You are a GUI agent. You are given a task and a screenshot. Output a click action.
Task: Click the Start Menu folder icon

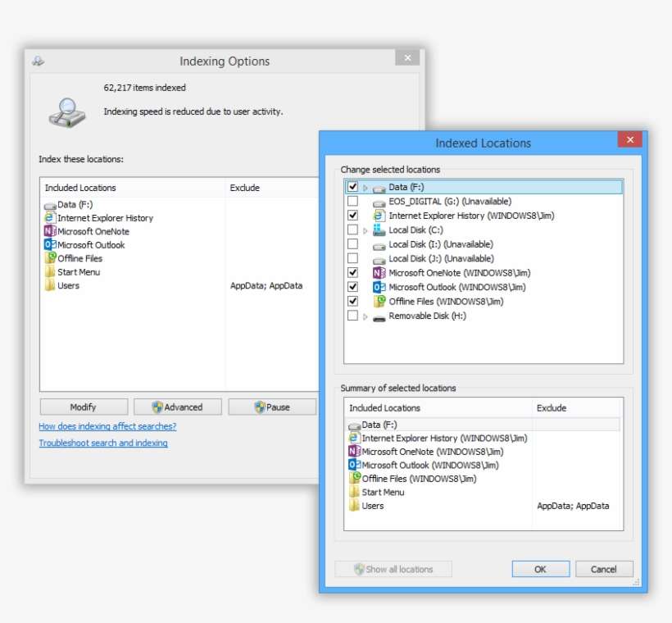(48, 271)
